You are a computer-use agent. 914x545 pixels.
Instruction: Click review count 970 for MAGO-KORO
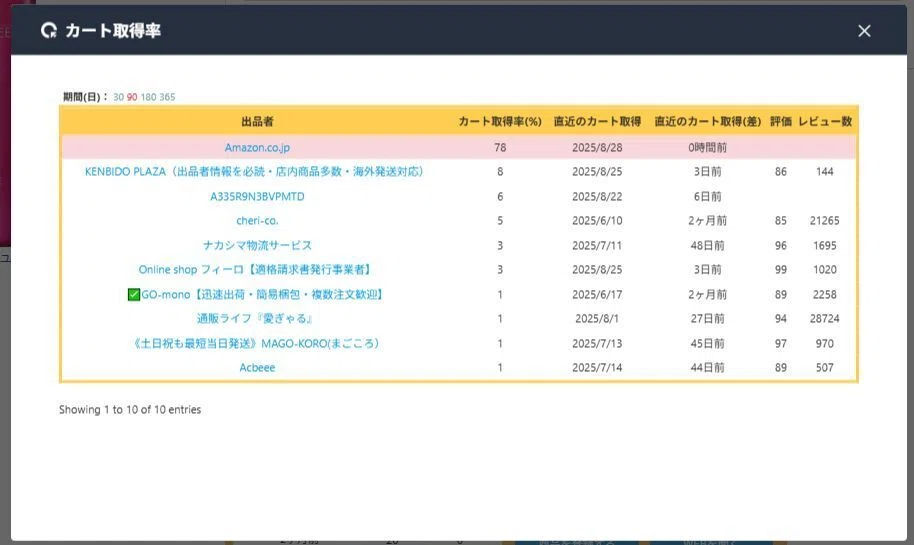[825, 343]
